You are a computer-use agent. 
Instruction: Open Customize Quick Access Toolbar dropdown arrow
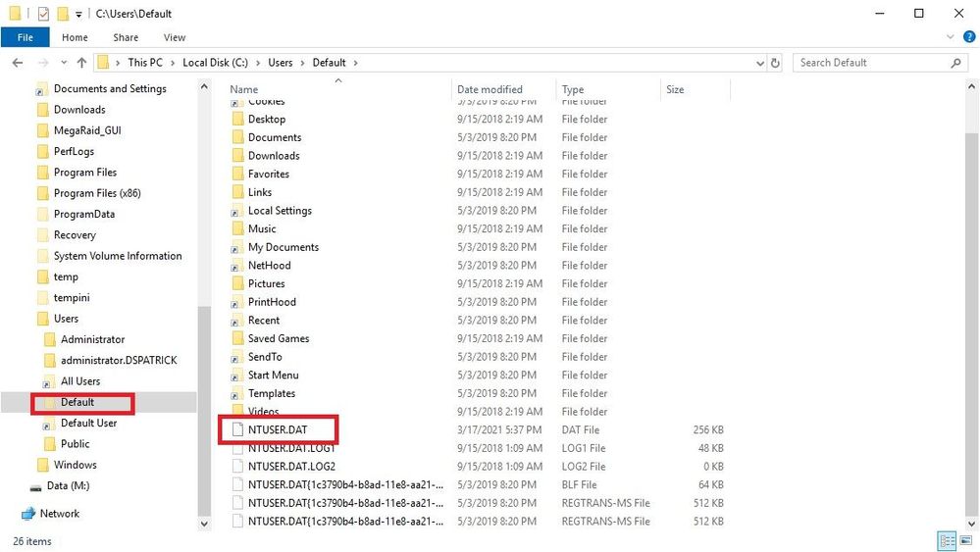(78, 14)
